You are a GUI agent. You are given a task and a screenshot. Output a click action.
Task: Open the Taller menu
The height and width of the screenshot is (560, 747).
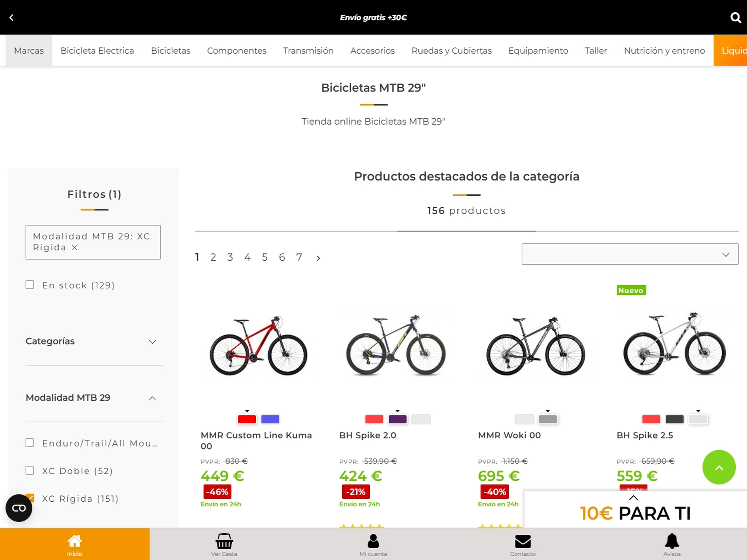pyautogui.click(x=596, y=50)
